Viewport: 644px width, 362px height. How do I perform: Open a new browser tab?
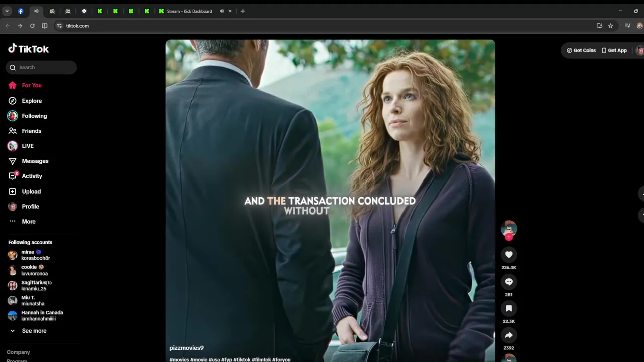243,11
